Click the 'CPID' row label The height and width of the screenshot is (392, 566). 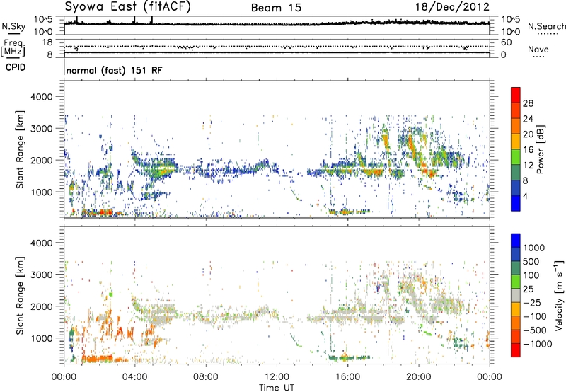pyautogui.click(x=16, y=67)
